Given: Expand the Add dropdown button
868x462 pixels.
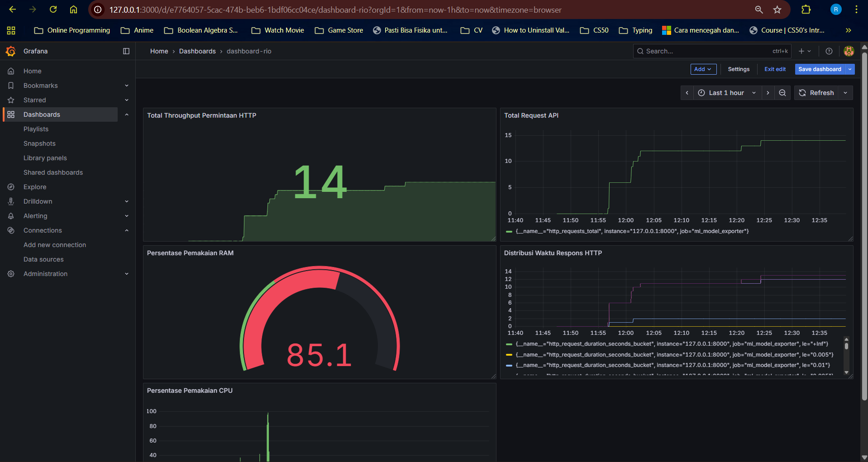Looking at the screenshot, I should 703,69.
